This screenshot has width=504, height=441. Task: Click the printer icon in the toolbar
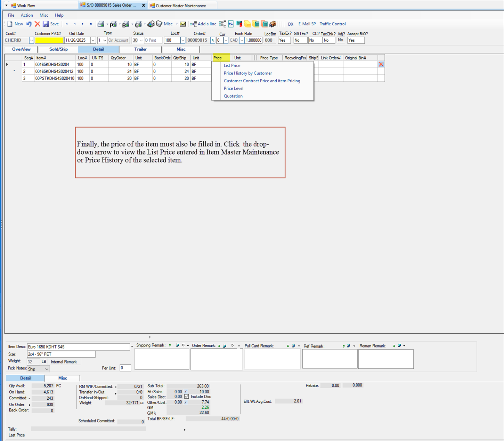pyautogui.click(x=101, y=24)
